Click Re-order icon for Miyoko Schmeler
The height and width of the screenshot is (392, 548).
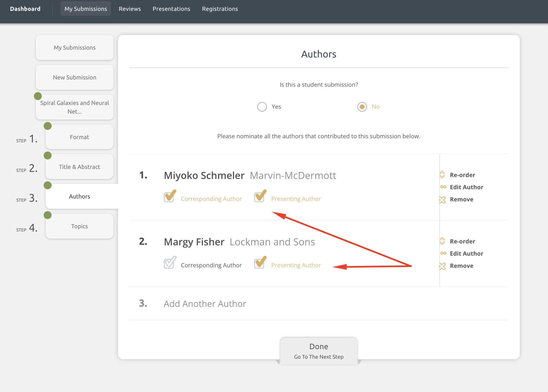point(442,175)
